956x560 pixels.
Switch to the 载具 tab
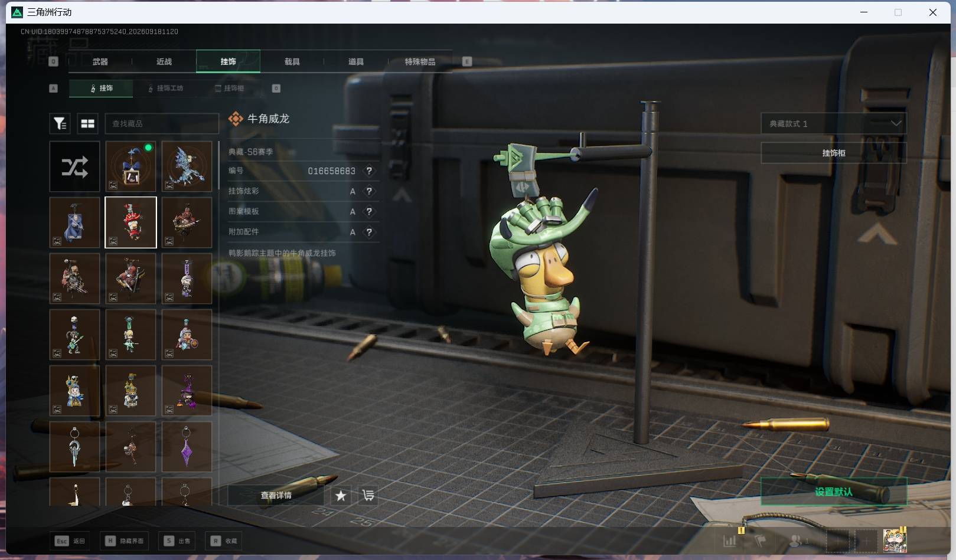(292, 61)
